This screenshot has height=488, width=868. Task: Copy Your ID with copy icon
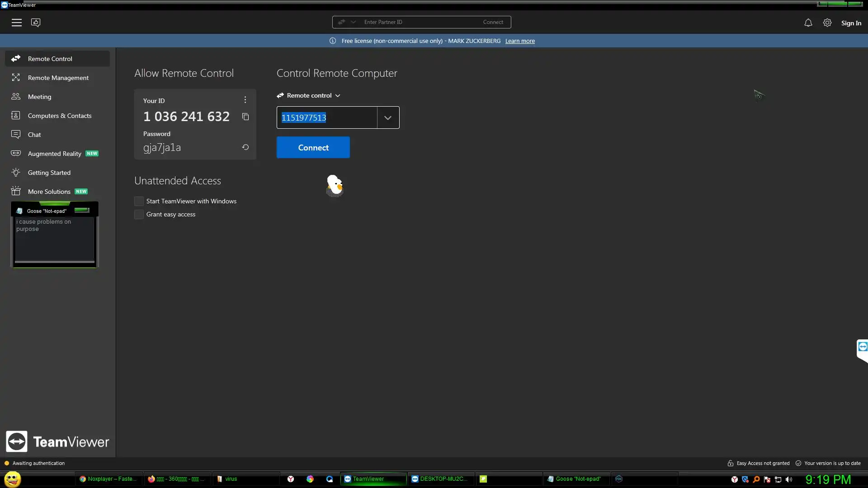tap(245, 117)
